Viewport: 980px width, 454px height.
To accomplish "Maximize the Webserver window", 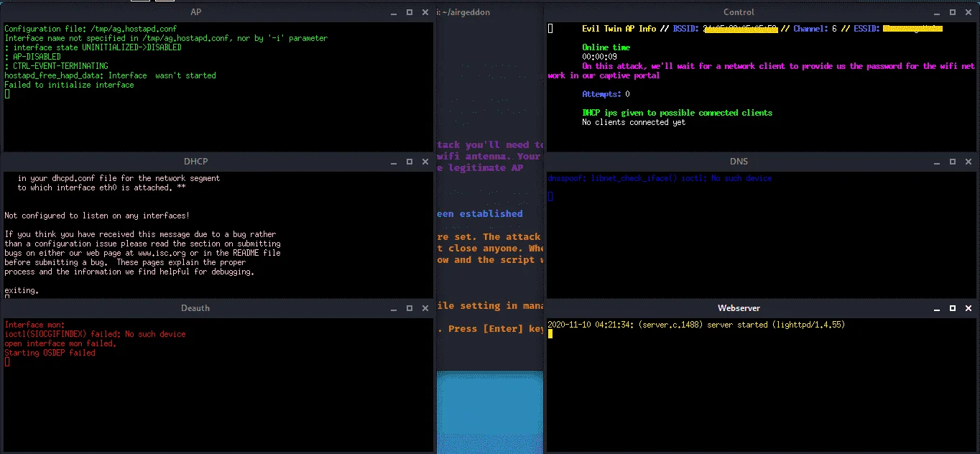I will click(x=953, y=308).
